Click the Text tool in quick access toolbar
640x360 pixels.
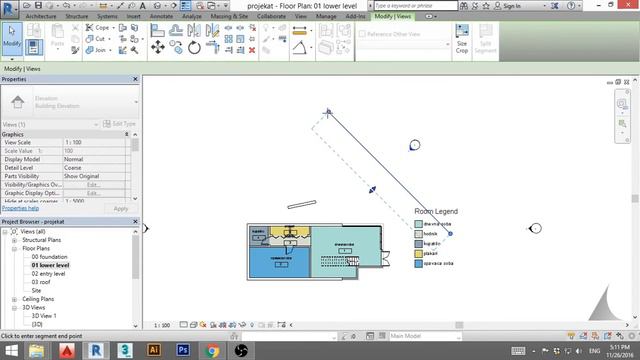point(143,6)
